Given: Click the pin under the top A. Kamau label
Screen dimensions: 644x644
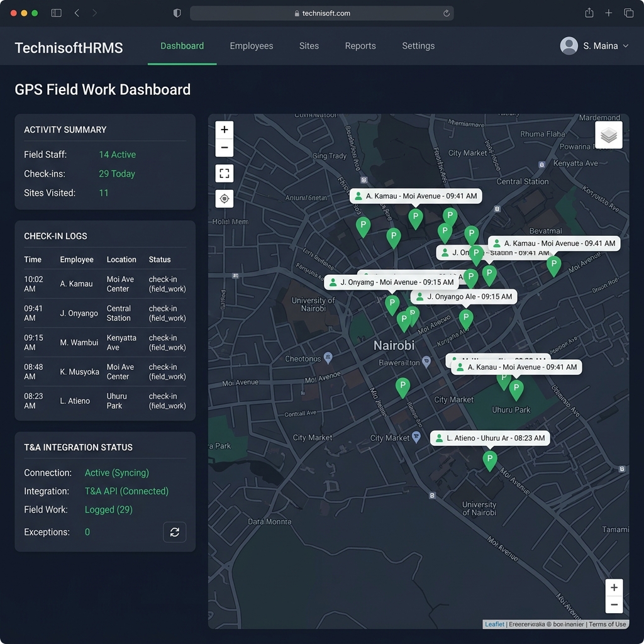Looking at the screenshot, I should click(416, 218).
